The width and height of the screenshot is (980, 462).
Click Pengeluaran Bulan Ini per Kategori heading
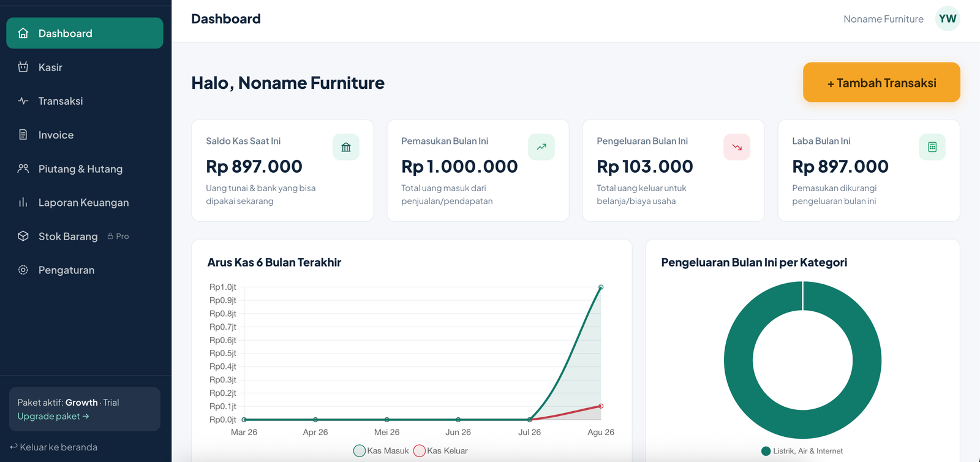pyautogui.click(x=754, y=262)
